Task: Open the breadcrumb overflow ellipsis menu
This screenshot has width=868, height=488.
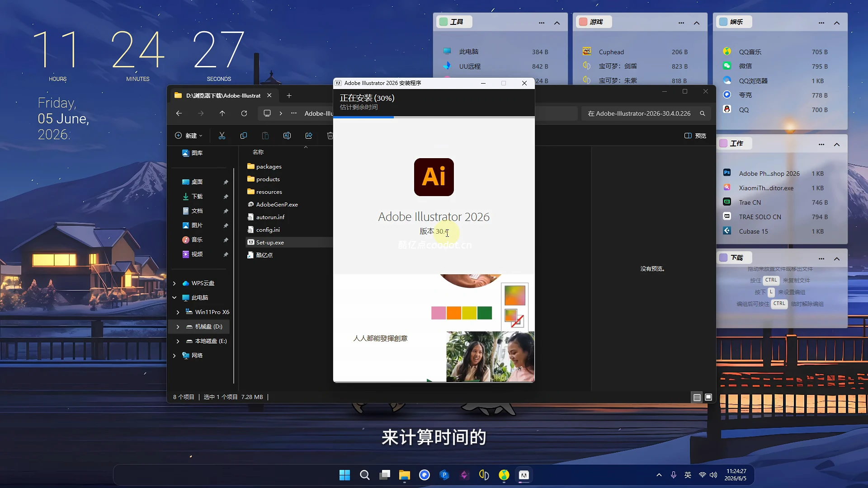Action: click(x=294, y=113)
